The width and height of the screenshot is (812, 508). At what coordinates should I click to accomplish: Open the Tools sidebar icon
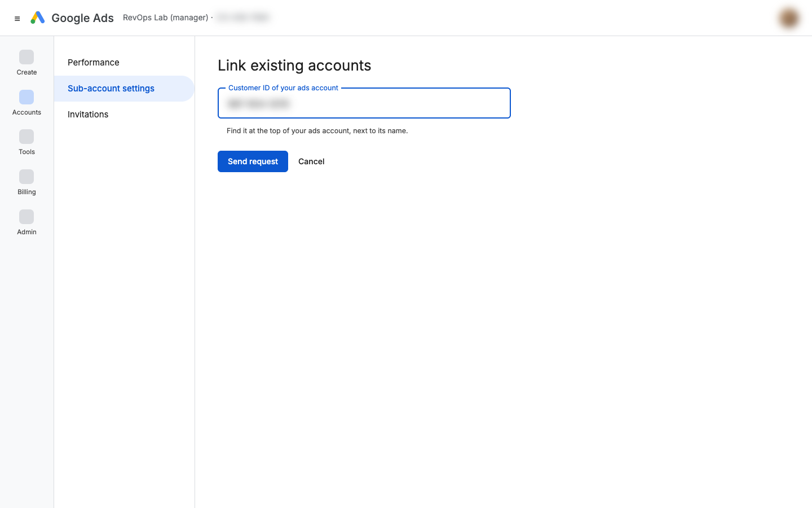click(27, 137)
